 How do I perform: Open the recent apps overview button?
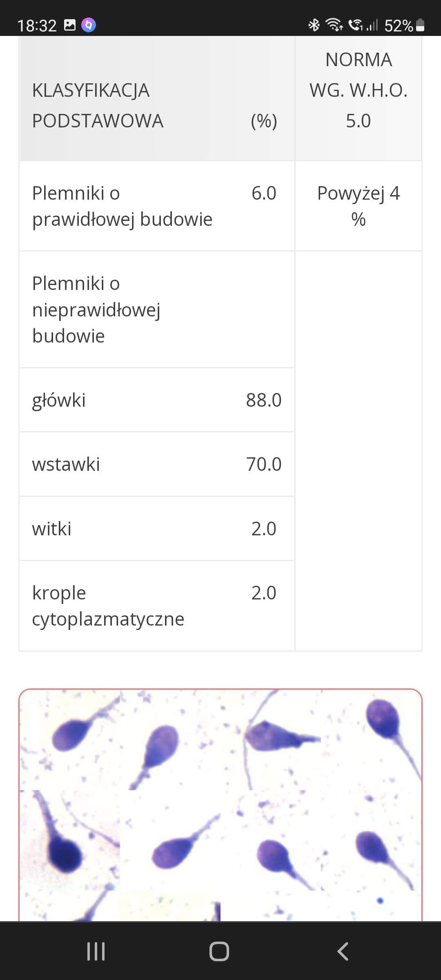point(96,951)
